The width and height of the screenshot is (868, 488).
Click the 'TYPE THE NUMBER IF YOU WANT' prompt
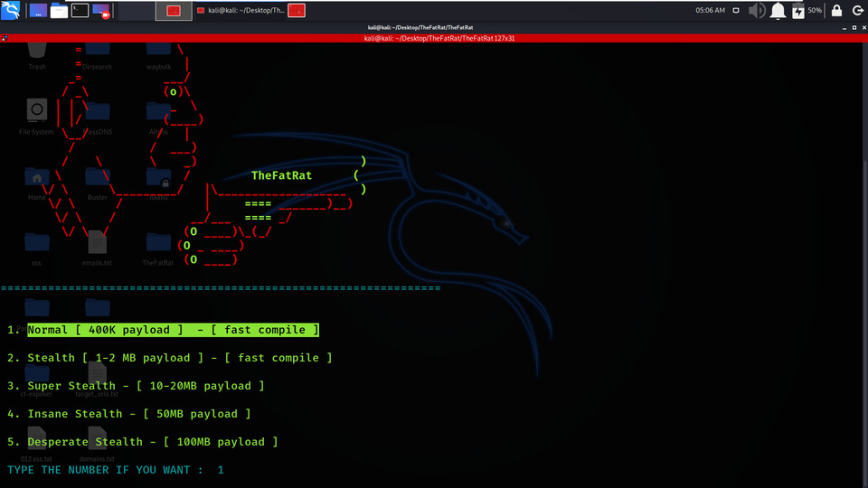[x=105, y=470]
